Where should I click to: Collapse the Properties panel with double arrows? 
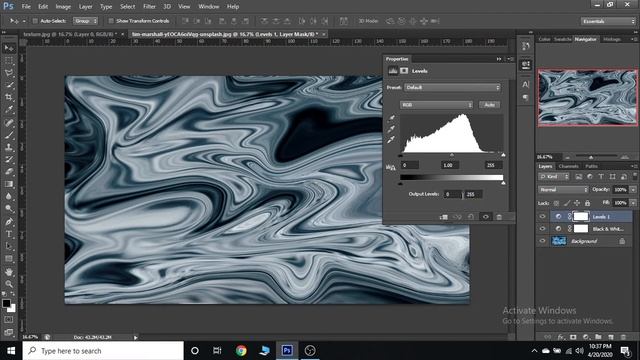tap(499, 59)
